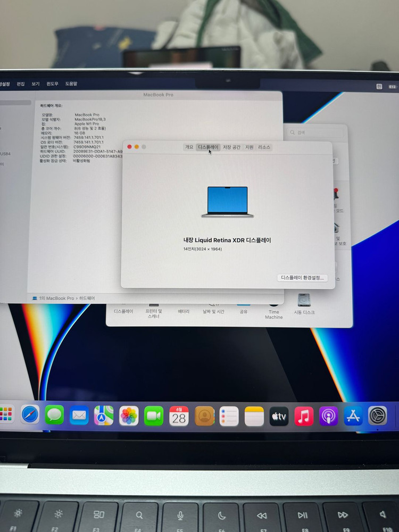Launch Mail from the Dock

(x=79, y=415)
